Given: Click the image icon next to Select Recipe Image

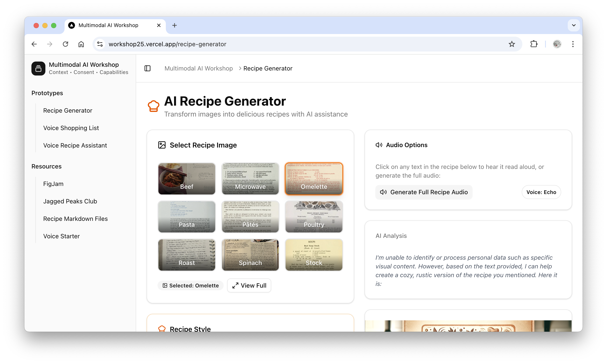Looking at the screenshot, I should point(162,145).
